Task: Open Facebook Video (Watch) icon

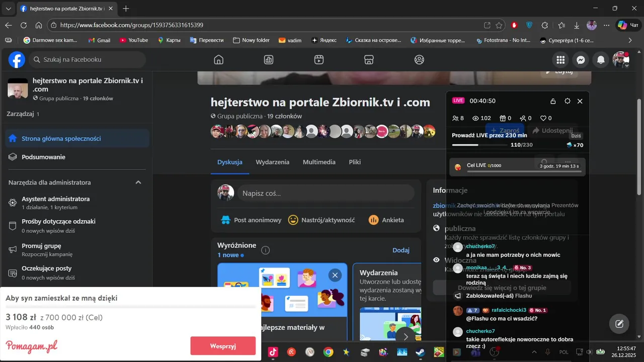Action: 318,60
